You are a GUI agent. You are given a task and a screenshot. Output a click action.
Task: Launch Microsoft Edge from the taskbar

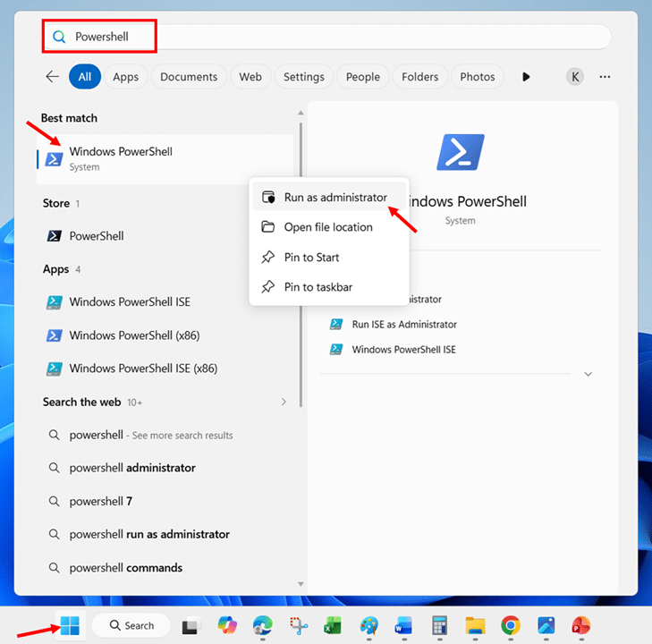(x=262, y=625)
